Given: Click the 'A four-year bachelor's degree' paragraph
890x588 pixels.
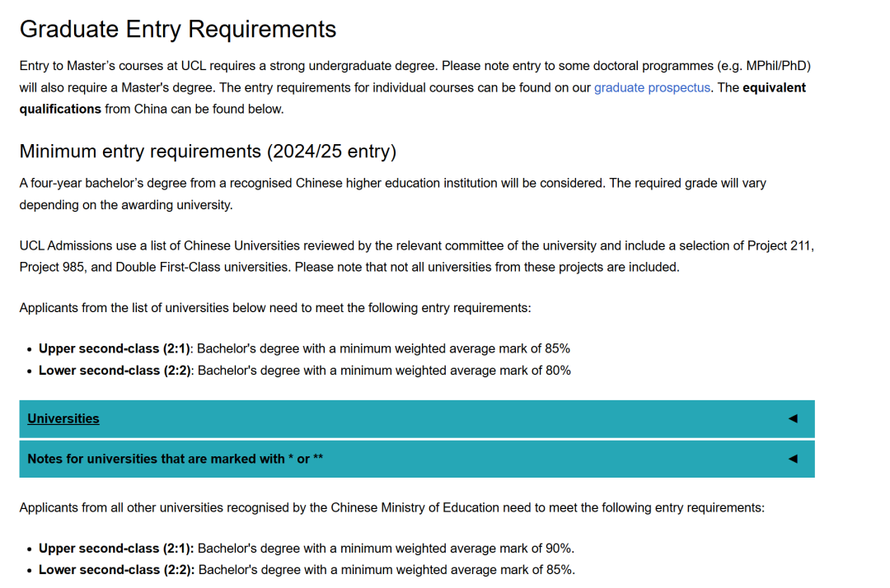Looking at the screenshot, I should pyautogui.click(x=392, y=184).
